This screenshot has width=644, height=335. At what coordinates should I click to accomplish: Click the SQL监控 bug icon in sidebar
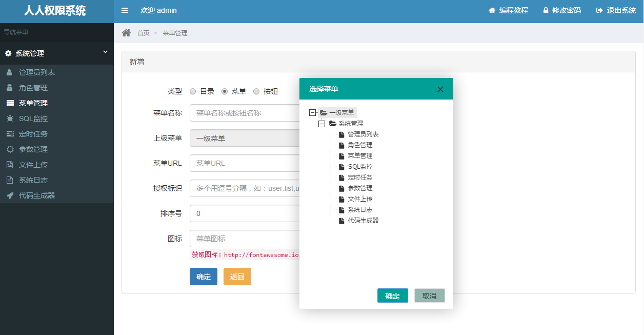coord(9,119)
